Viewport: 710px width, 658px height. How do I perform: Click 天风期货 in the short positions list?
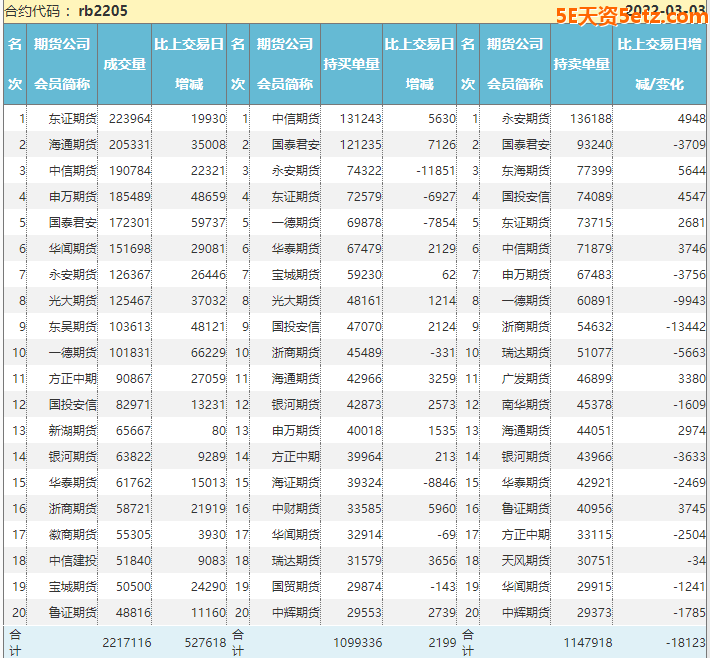click(525, 560)
